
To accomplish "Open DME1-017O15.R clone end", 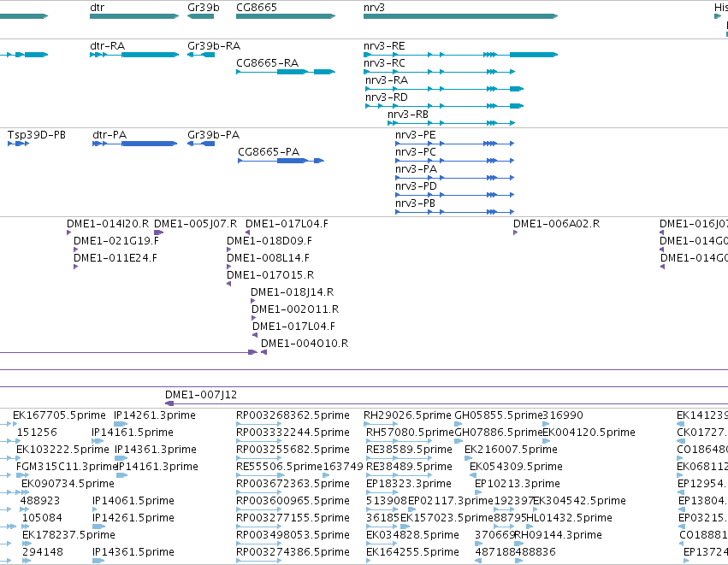I will tap(229, 285).
